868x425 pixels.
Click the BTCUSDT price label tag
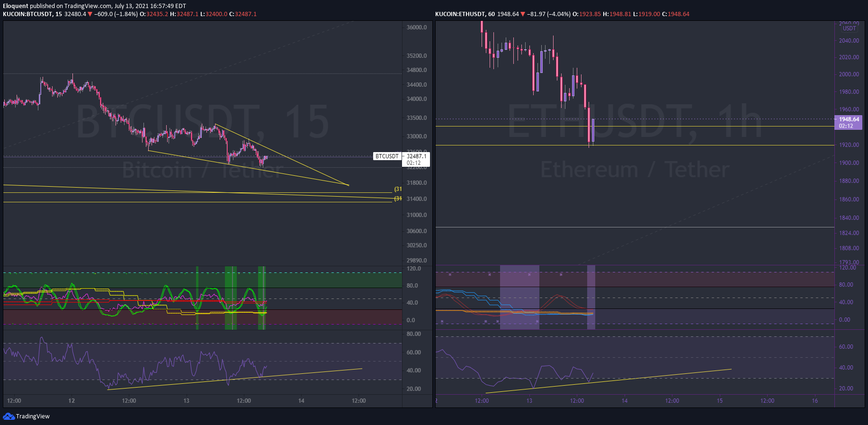[x=387, y=156]
